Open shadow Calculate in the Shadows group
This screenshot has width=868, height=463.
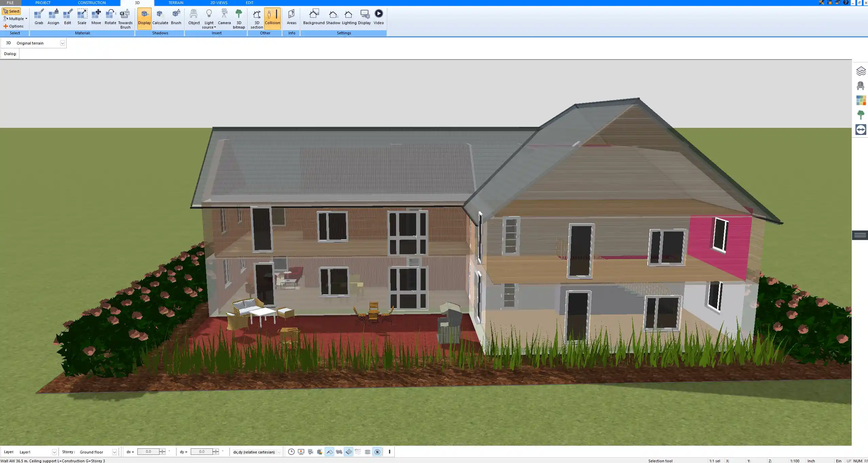pos(161,16)
